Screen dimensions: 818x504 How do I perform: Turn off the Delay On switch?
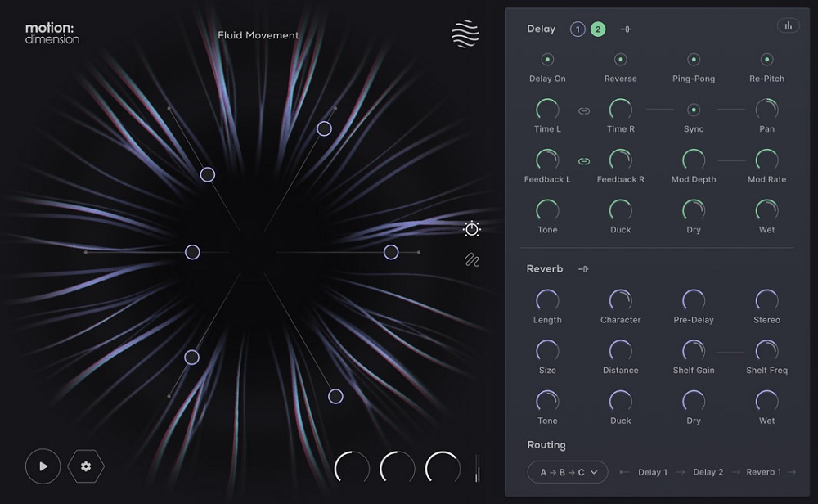(x=547, y=59)
